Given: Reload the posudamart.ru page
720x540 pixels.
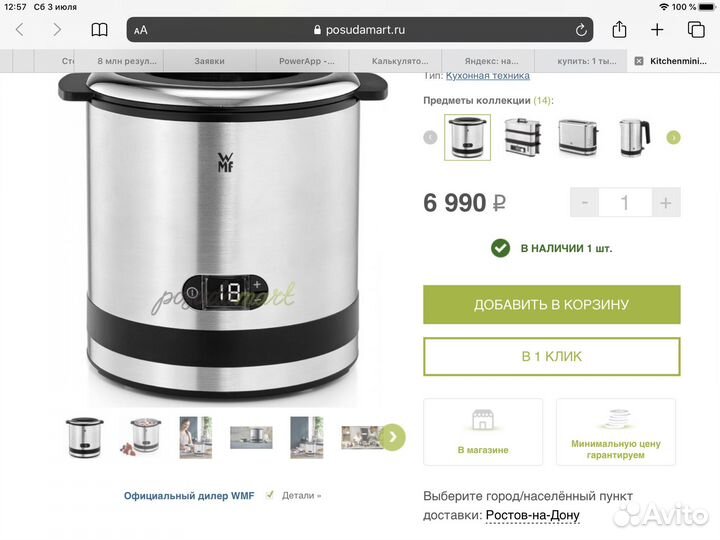Looking at the screenshot, I should coord(581,30).
